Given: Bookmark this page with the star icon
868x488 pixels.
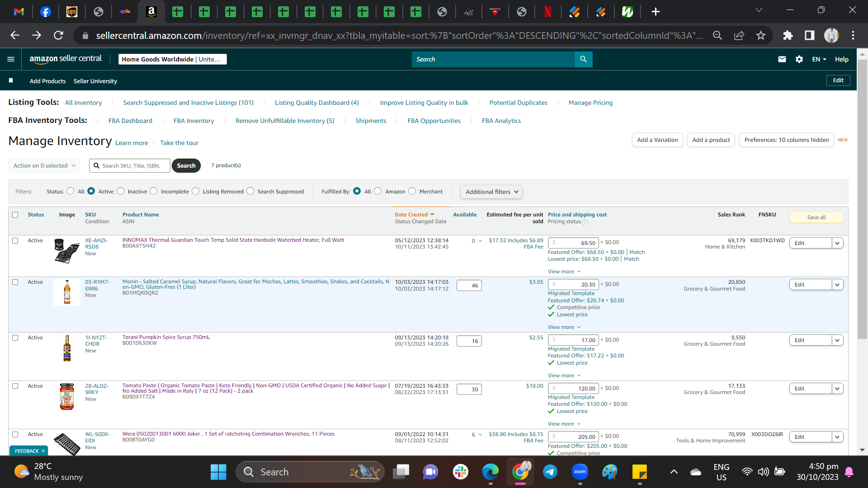Looking at the screenshot, I should tap(761, 35).
